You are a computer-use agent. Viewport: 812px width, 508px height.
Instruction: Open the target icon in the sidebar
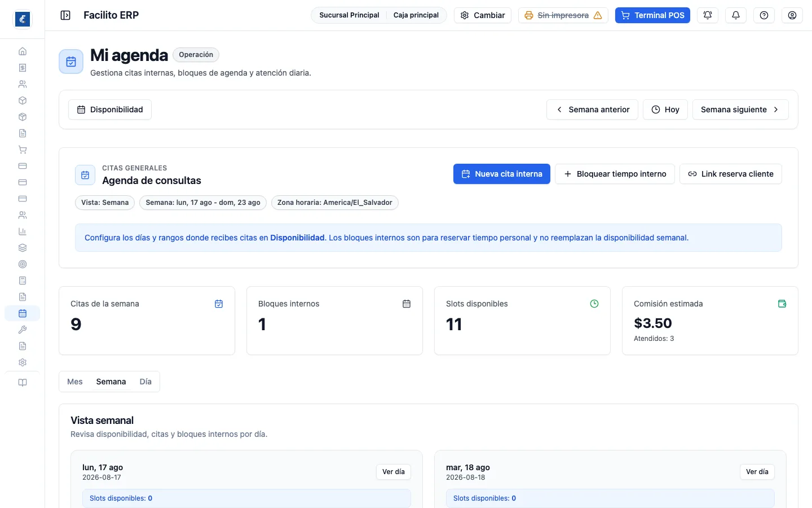point(23,264)
